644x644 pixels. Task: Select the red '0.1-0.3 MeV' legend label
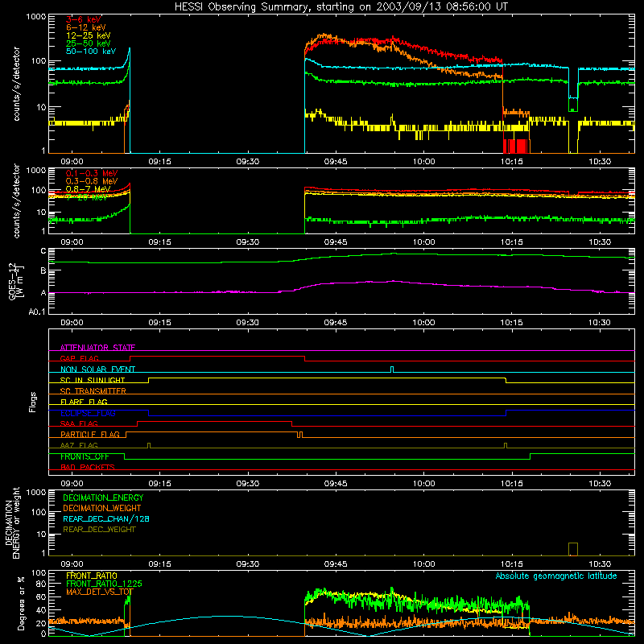[x=92, y=173]
